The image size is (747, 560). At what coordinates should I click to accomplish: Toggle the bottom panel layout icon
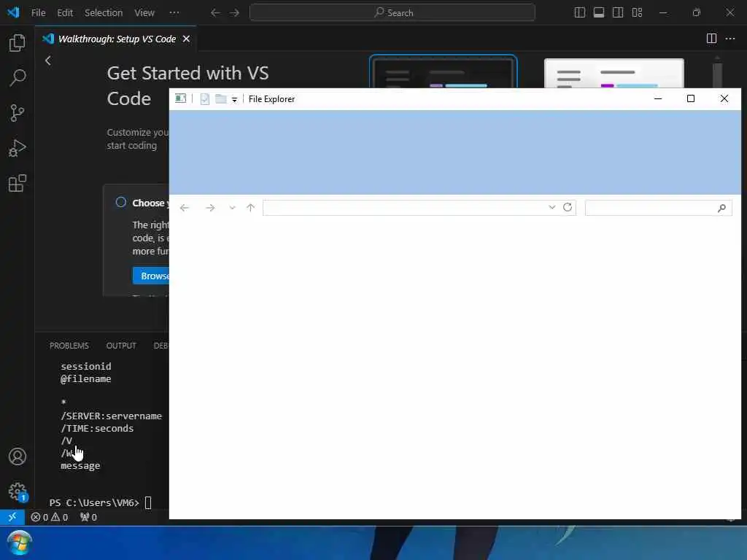point(599,13)
